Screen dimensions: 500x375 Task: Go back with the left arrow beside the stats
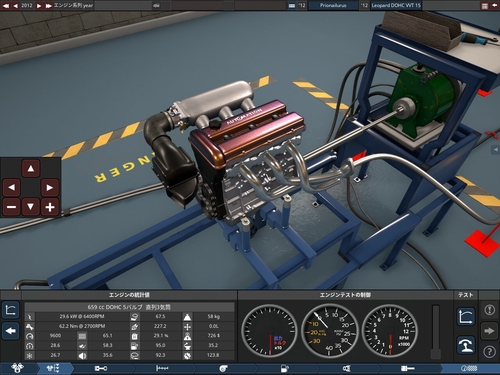click(11, 331)
